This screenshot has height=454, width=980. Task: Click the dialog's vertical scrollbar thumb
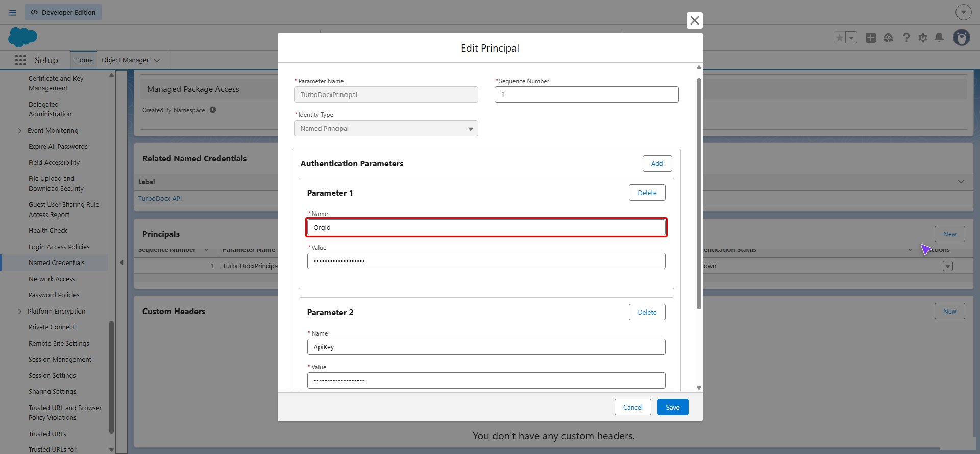(x=699, y=194)
